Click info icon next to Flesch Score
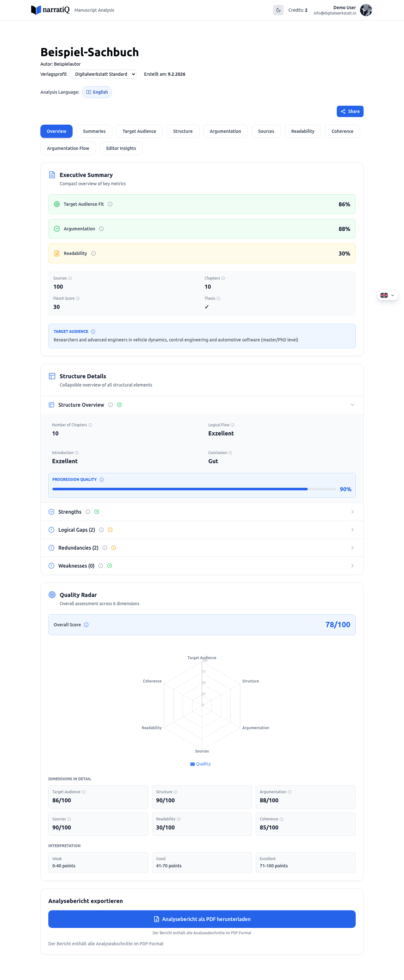This screenshot has height=980, width=404. coord(78,299)
